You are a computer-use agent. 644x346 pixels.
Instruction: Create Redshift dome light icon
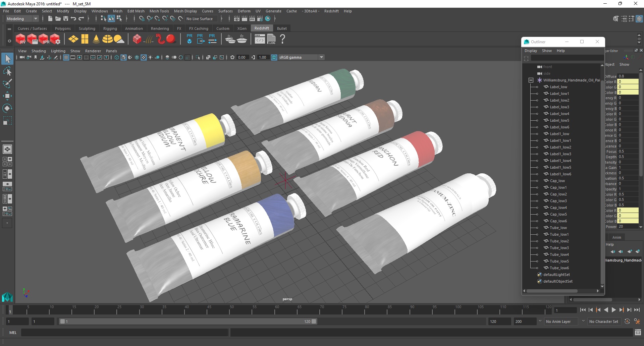(x=107, y=39)
